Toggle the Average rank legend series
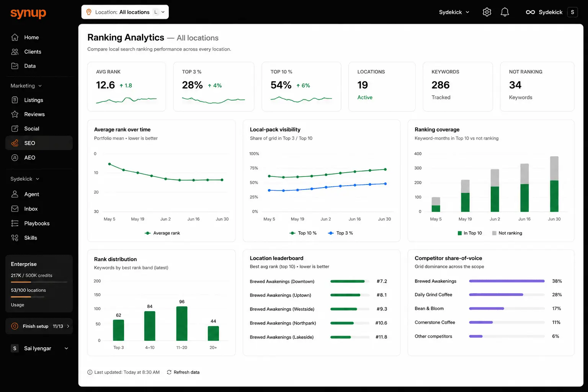 point(162,233)
